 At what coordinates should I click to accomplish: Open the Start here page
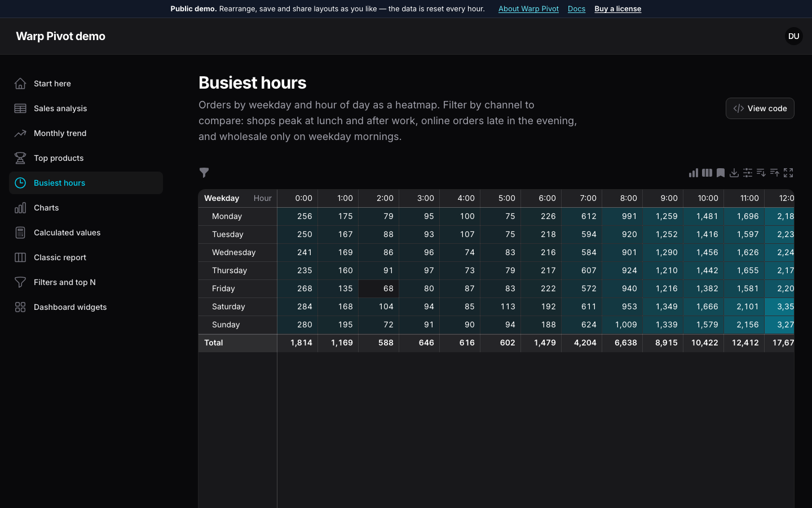click(x=86, y=84)
